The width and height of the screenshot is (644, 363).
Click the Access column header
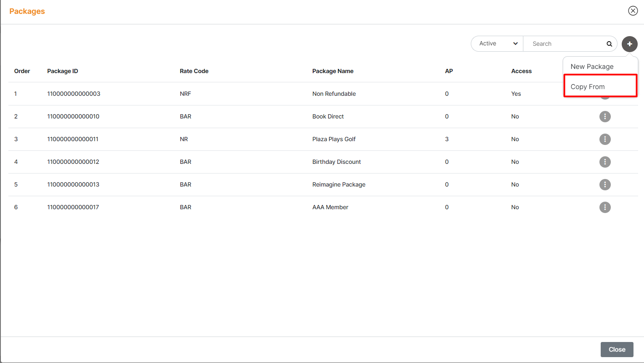(521, 71)
